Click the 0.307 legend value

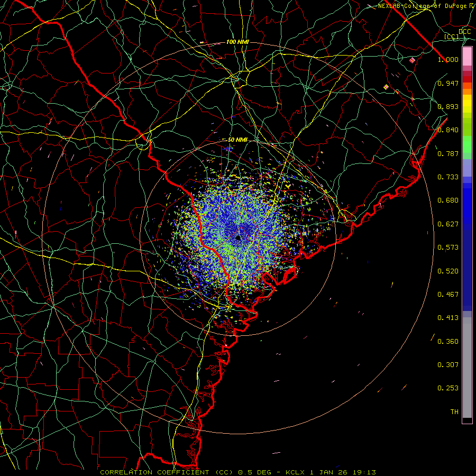tap(448, 365)
